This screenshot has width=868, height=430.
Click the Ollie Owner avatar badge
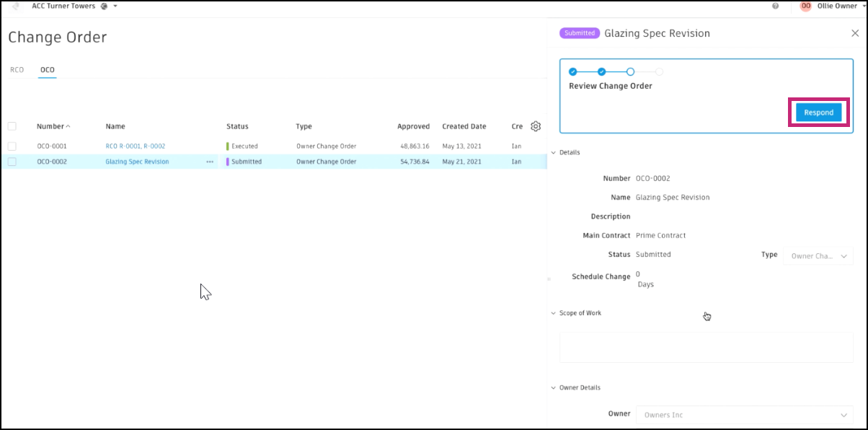click(805, 6)
